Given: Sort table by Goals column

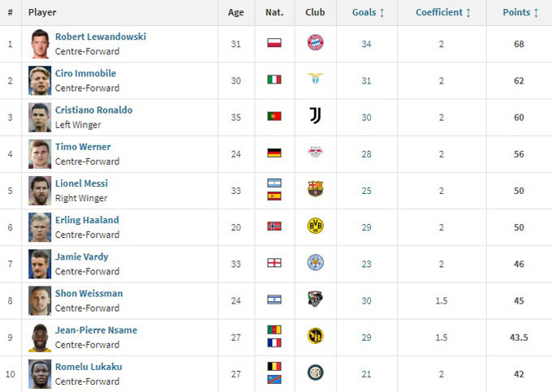Looking at the screenshot, I should 369,12.
